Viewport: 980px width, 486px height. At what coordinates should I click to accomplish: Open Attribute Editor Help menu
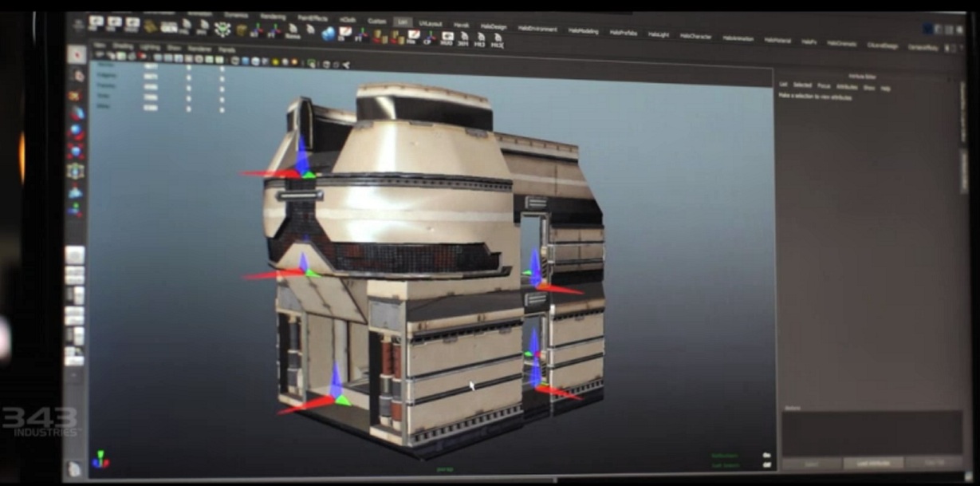(x=885, y=88)
